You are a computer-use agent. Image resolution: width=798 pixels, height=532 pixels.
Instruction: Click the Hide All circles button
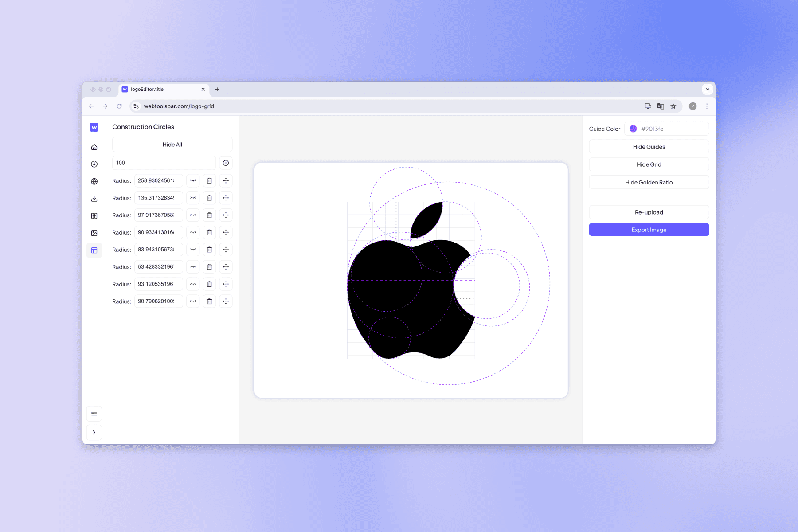[x=172, y=145]
